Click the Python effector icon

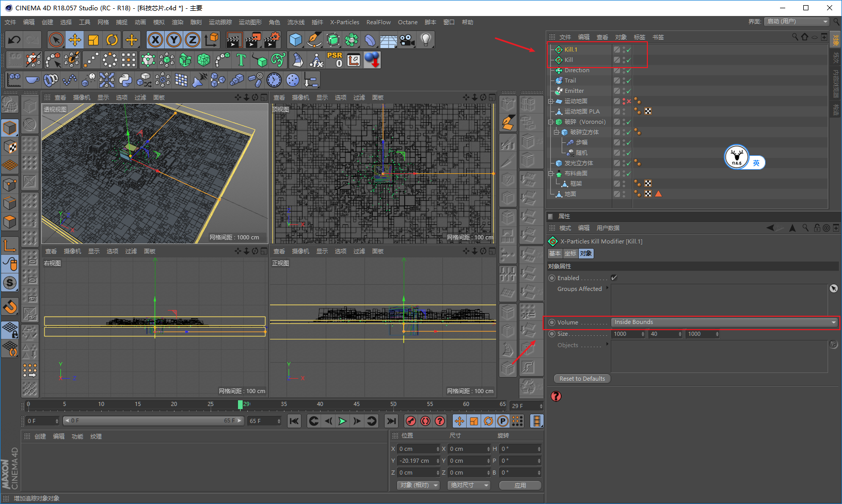coord(125,80)
